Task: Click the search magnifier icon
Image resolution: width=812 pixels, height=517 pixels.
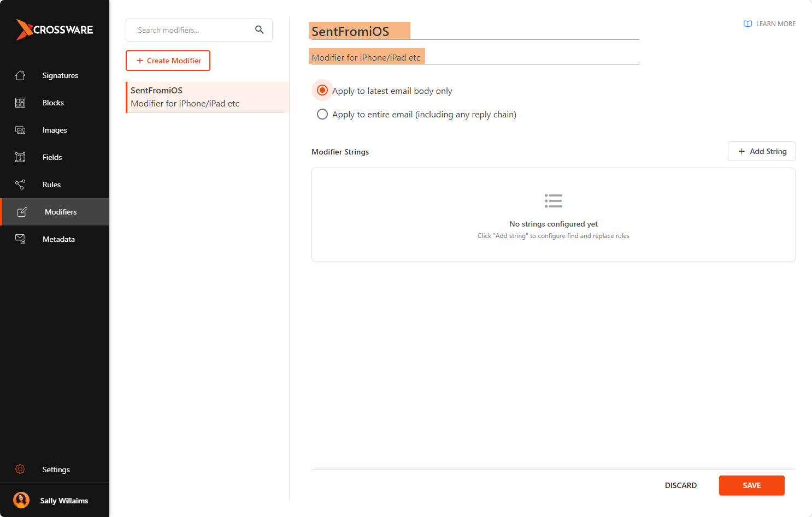Action: (260, 30)
